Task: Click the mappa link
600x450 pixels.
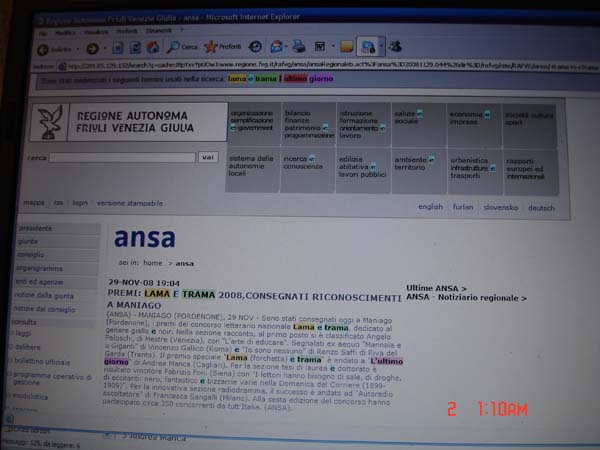Action: coord(34,203)
